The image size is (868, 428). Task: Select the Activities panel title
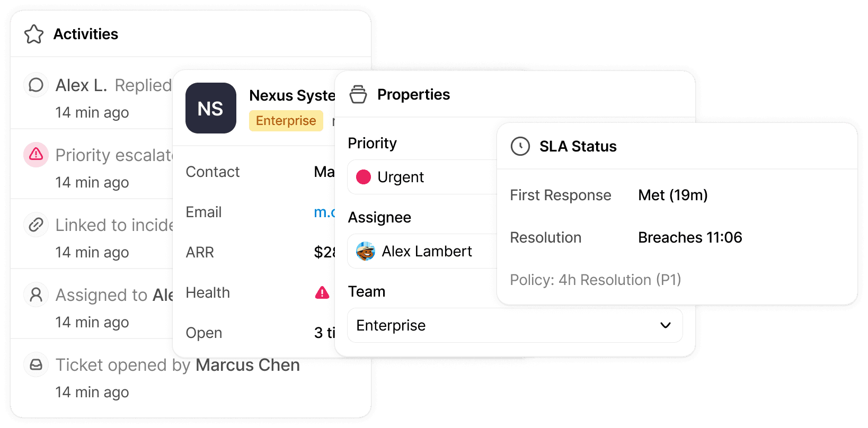(x=86, y=34)
